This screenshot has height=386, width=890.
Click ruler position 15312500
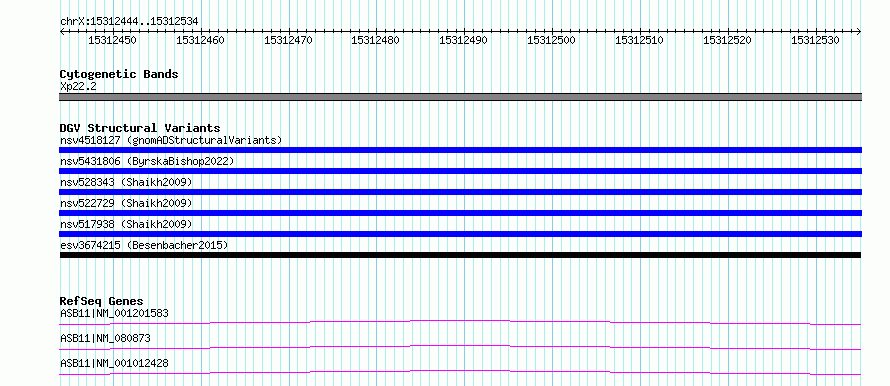pyautogui.click(x=552, y=40)
